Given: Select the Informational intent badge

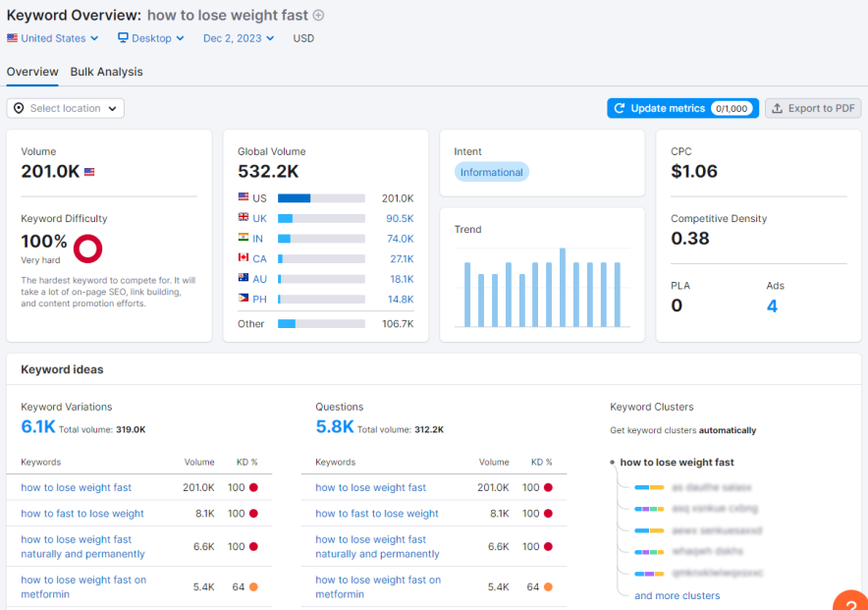Looking at the screenshot, I should (x=491, y=172).
